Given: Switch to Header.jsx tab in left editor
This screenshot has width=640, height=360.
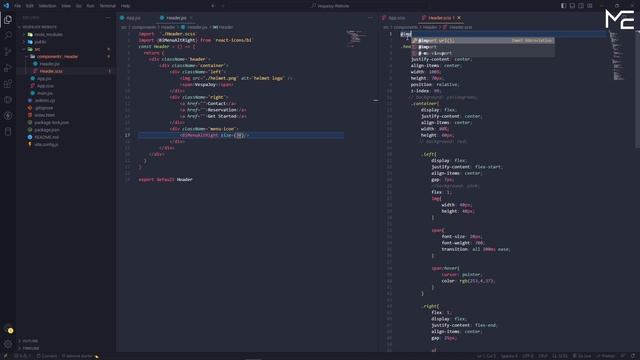Looking at the screenshot, I should 176,18.
